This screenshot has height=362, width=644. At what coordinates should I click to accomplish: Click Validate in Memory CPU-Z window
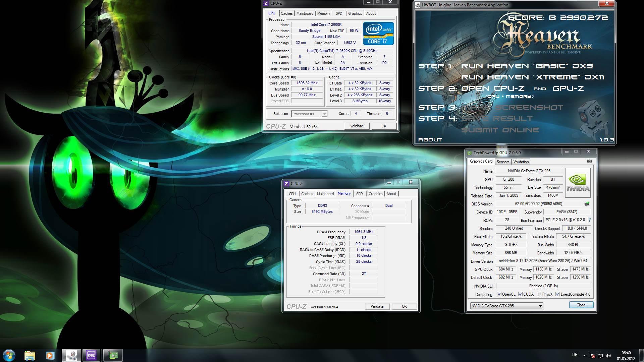[377, 306]
